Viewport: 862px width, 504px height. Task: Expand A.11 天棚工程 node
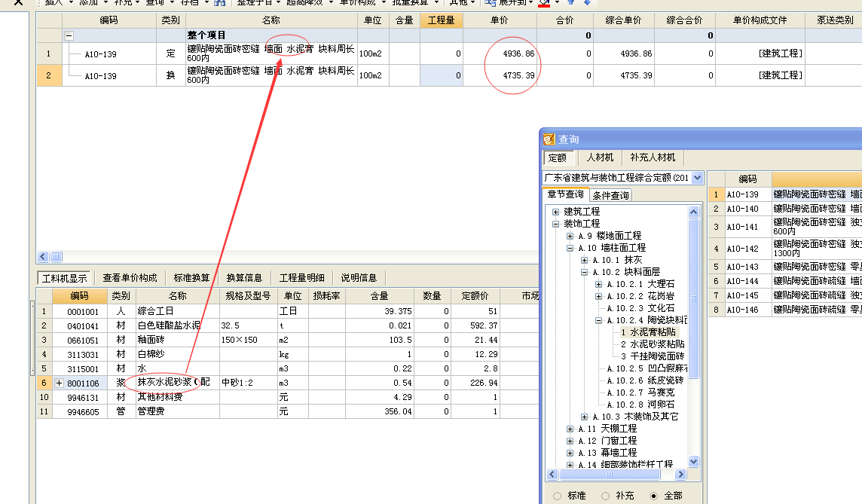click(570, 429)
